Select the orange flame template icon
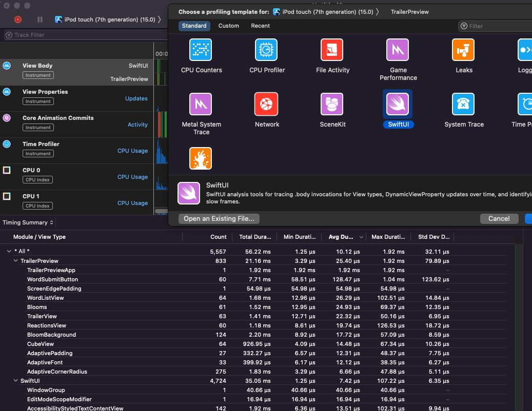This screenshot has width=532, height=411. tap(201, 158)
